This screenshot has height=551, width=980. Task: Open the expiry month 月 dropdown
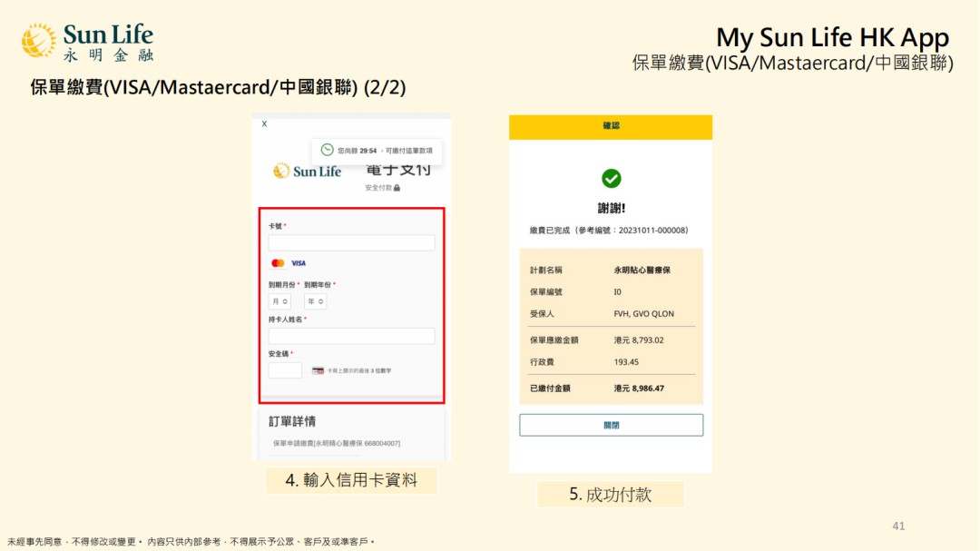(x=279, y=301)
